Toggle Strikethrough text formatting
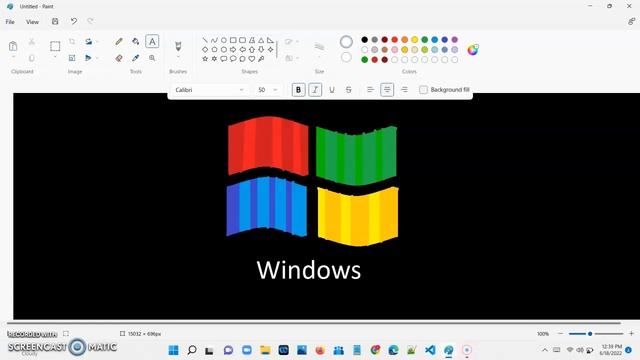Screen dimensions: 640x360 349,90
